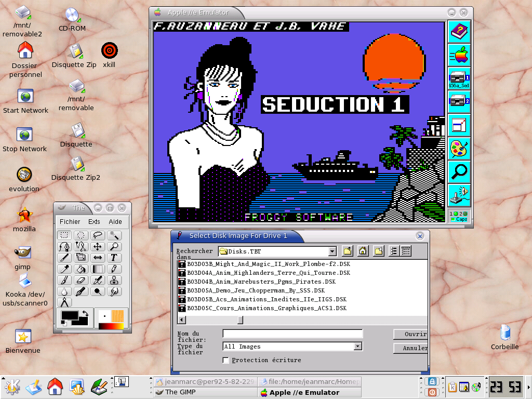Switch to The GIMP taskbar entry
The width and height of the screenshot is (532, 399).
click(x=205, y=392)
